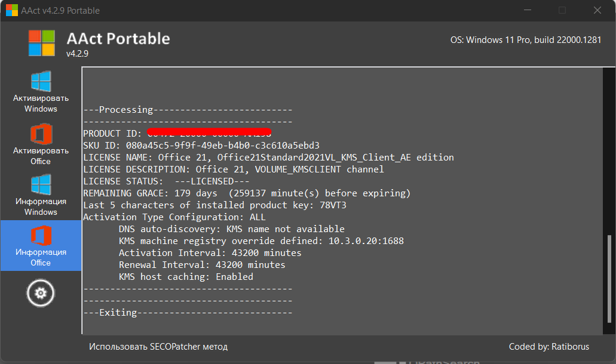Click the SKU ID line in log
616x364 pixels.
pyautogui.click(x=201, y=146)
